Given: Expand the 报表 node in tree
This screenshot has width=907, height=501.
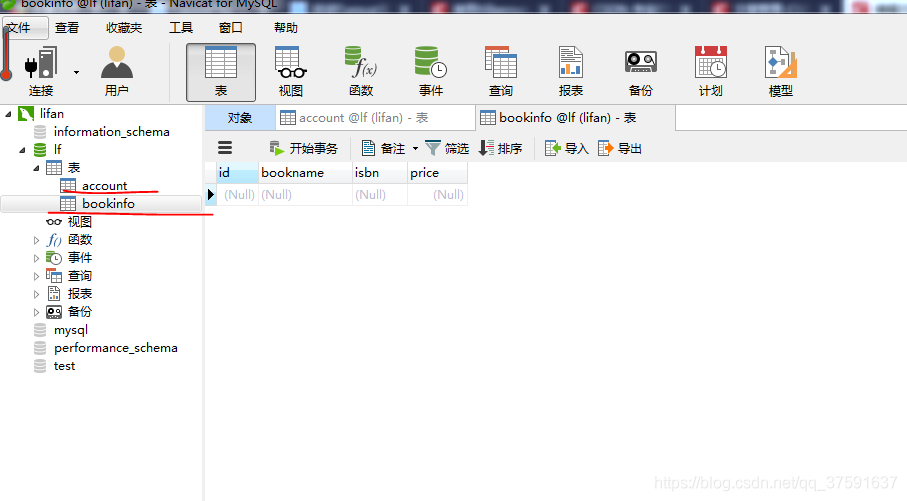Looking at the screenshot, I should [36, 294].
